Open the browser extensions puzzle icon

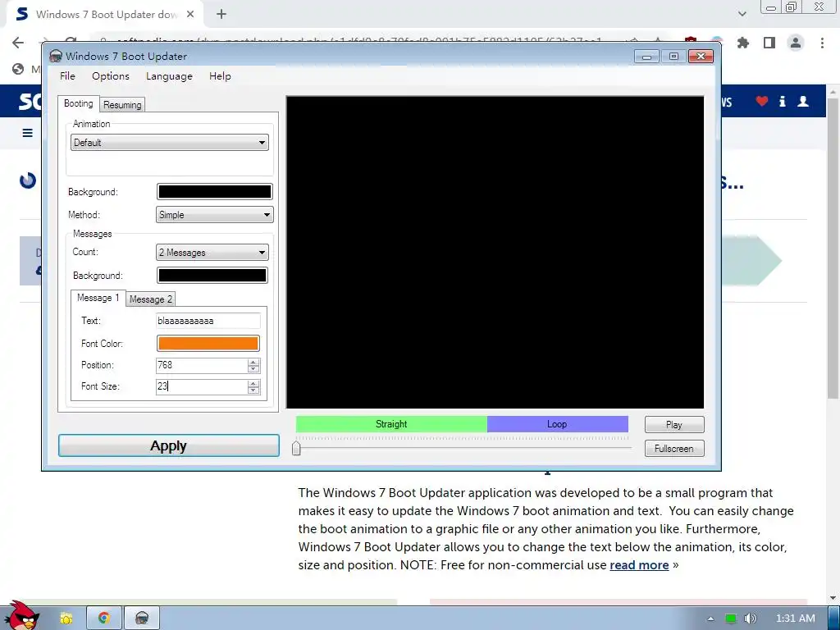point(743,43)
